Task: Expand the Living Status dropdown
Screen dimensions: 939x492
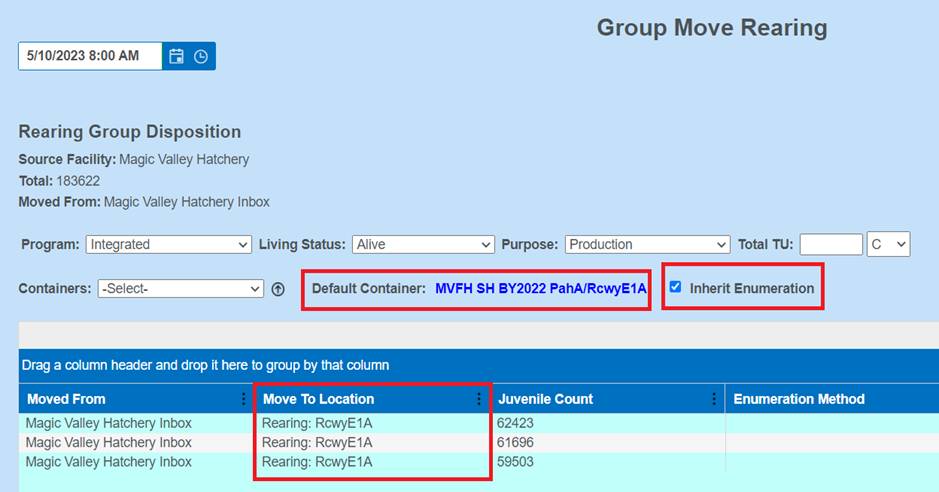Action: point(423,244)
